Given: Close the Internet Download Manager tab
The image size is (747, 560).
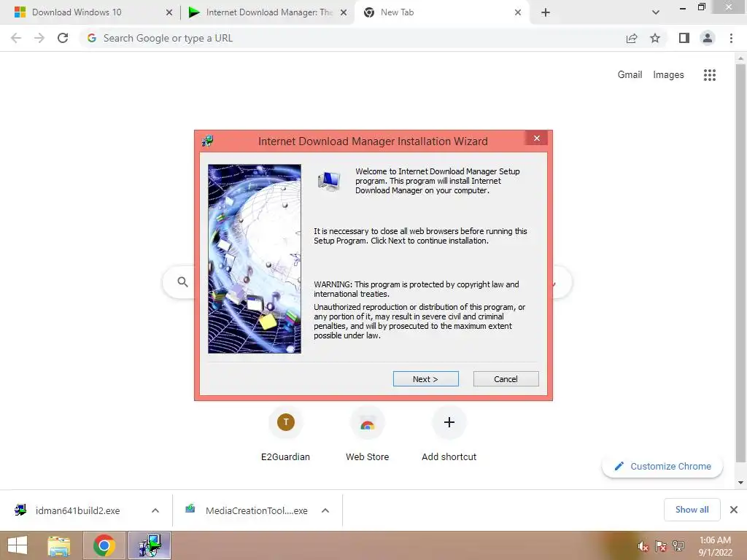Looking at the screenshot, I should tap(344, 13).
